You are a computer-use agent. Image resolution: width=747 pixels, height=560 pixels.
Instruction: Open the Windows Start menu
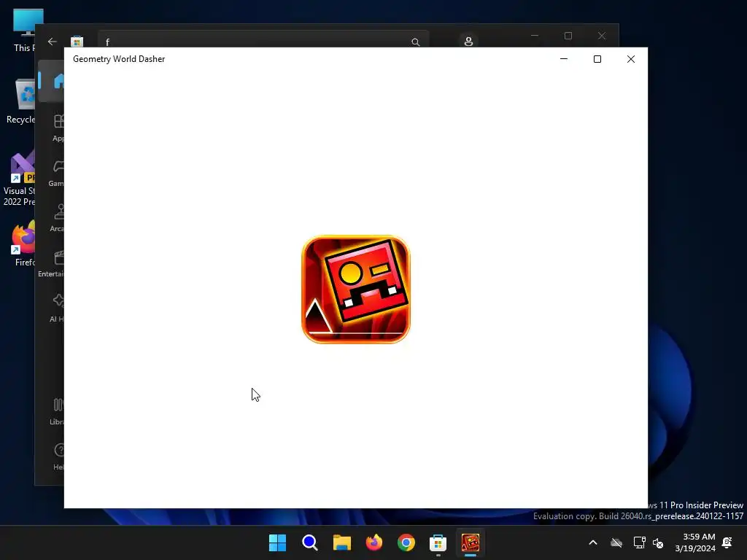click(x=277, y=542)
